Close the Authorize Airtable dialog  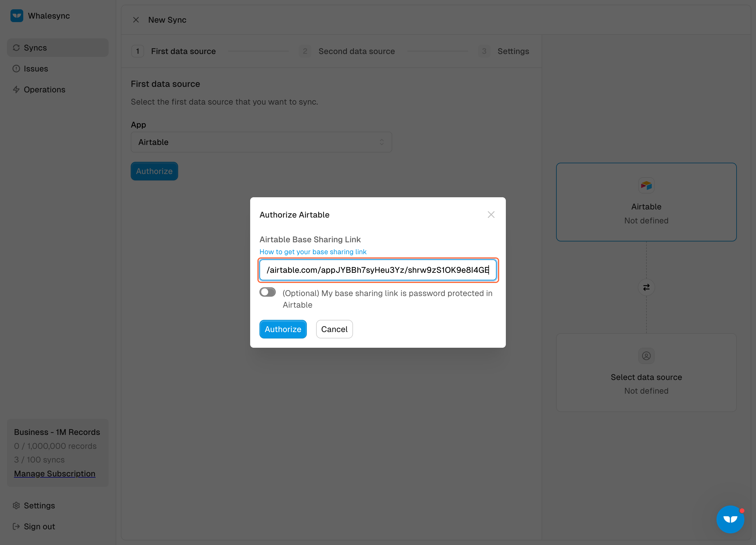tap(491, 215)
